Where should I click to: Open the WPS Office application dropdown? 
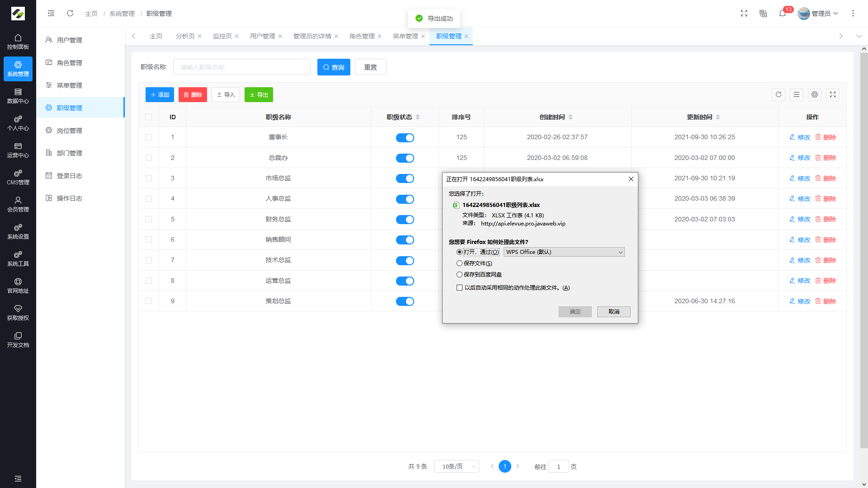[564, 252]
